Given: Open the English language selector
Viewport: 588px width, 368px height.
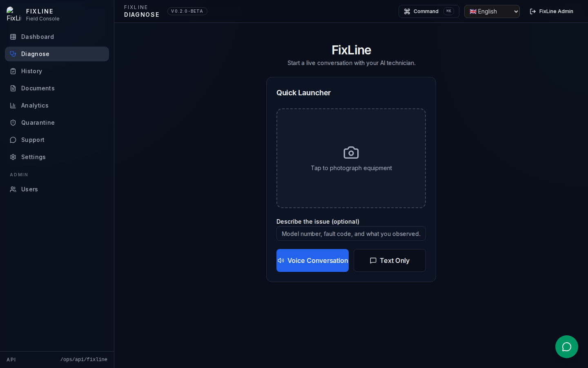Looking at the screenshot, I should [x=492, y=11].
